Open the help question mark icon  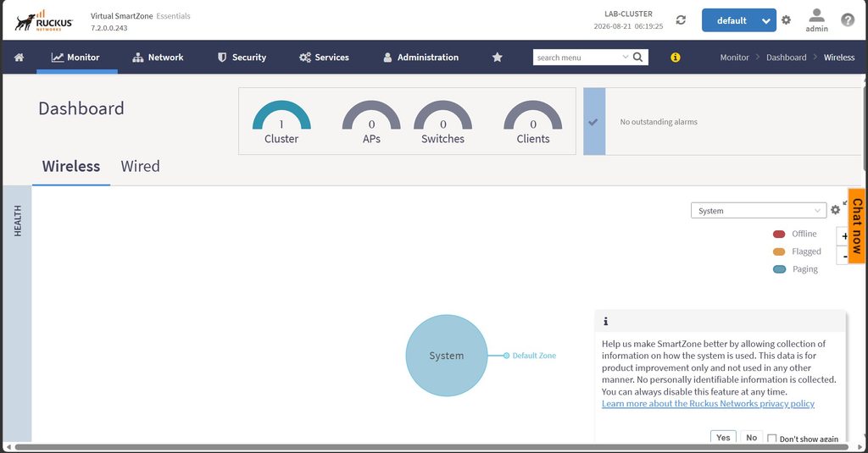coord(848,20)
